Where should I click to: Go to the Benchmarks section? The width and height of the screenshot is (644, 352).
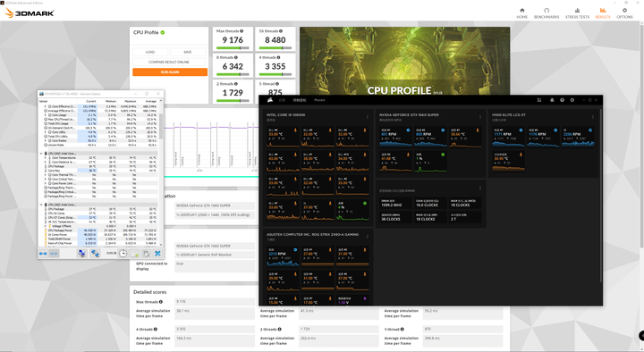coord(547,13)
